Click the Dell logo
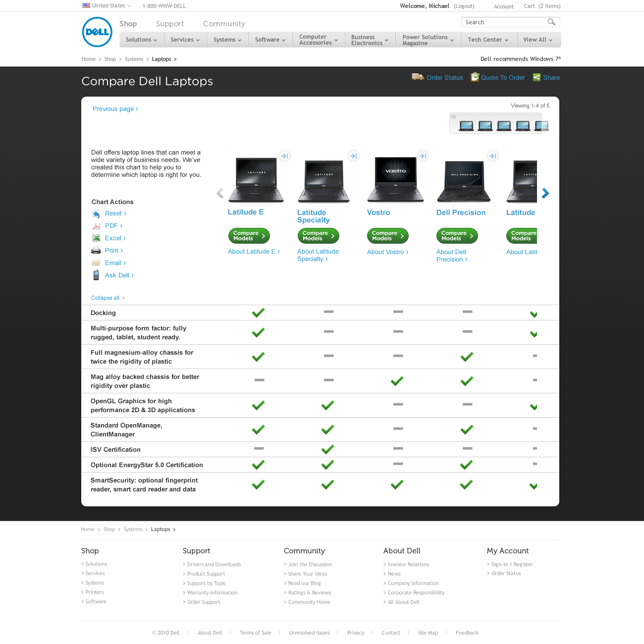This screenshot has height=644, width=644. pos(97,32)
